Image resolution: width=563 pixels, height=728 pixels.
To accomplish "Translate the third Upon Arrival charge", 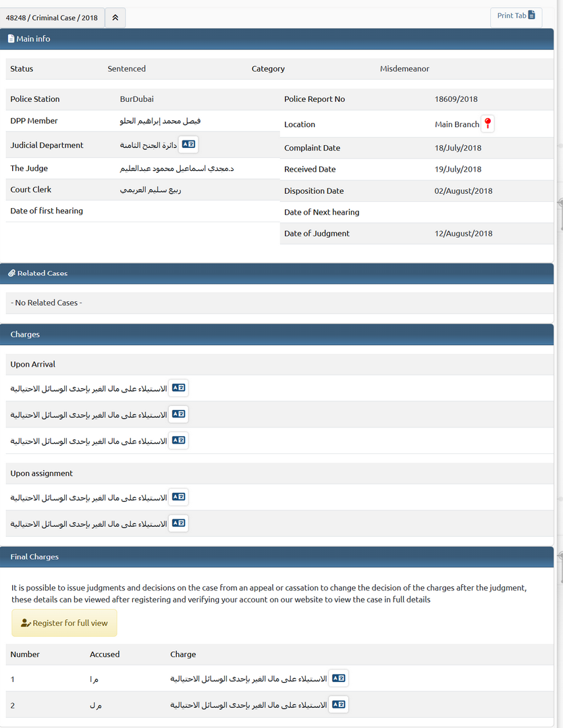I will tap(179, 440).
